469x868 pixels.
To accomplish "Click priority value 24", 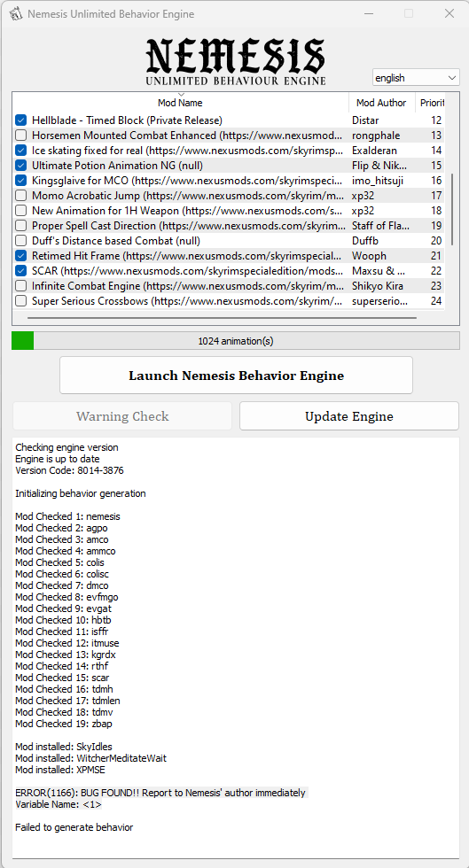I will coord(436,301).
